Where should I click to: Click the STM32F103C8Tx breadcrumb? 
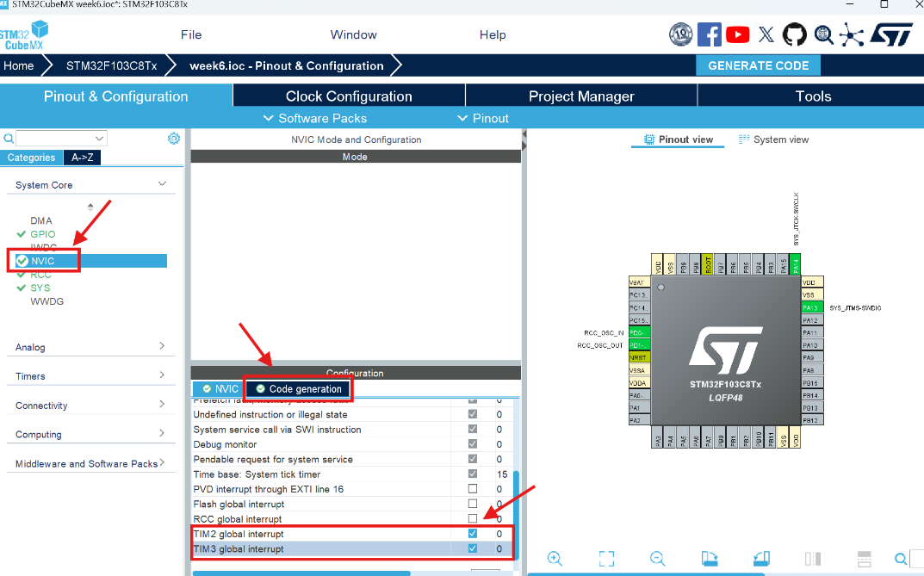click(x=111, y=65)
